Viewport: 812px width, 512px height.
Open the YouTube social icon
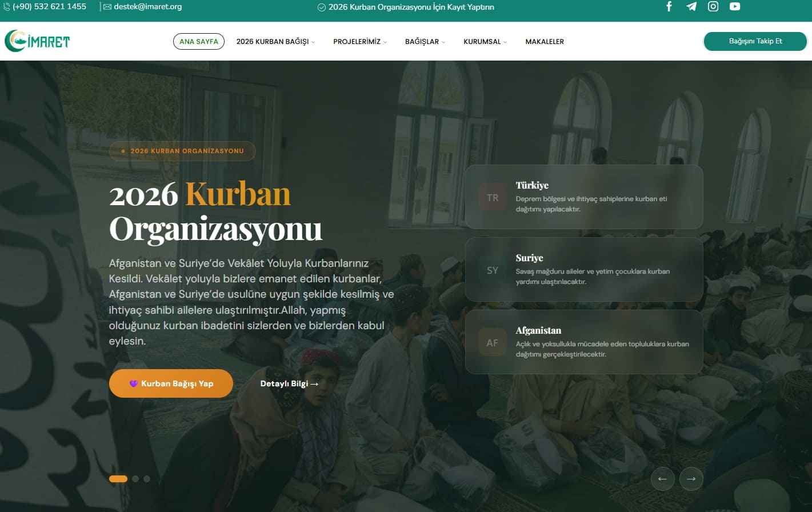tap(735, 7)
